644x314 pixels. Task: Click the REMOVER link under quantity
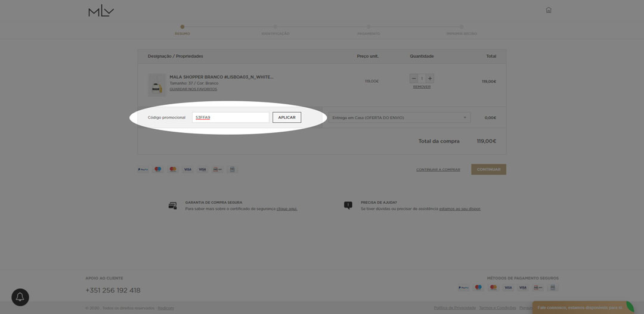(422, 87)
